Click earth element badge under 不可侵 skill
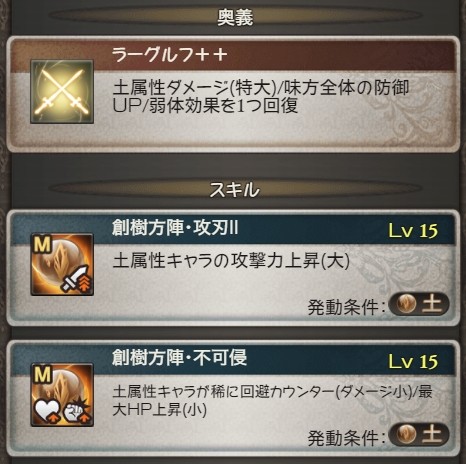Viewport: 466px width, 464px height. point(419,435)
